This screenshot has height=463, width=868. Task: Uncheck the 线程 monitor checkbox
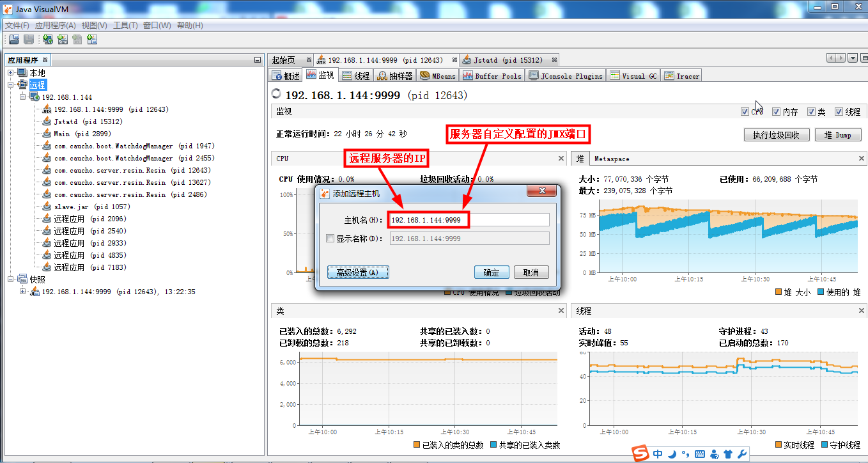click(839, 112)
